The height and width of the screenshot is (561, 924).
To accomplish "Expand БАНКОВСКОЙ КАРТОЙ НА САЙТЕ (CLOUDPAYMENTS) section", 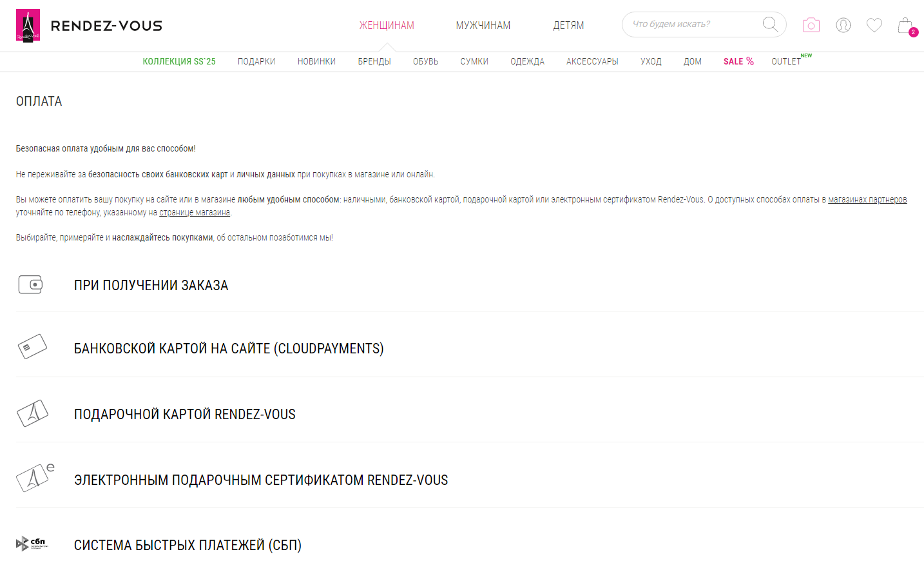I will click(229, 348).
